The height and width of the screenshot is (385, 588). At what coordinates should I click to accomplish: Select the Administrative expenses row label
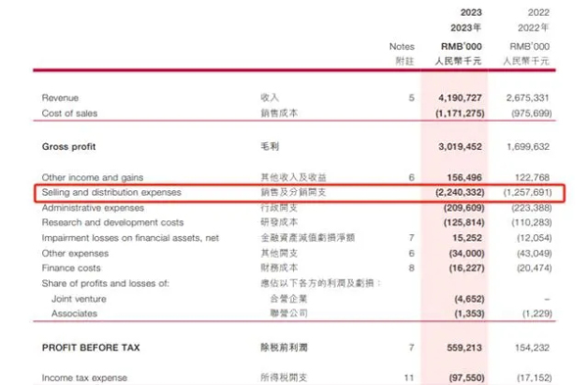pos(93,208)
